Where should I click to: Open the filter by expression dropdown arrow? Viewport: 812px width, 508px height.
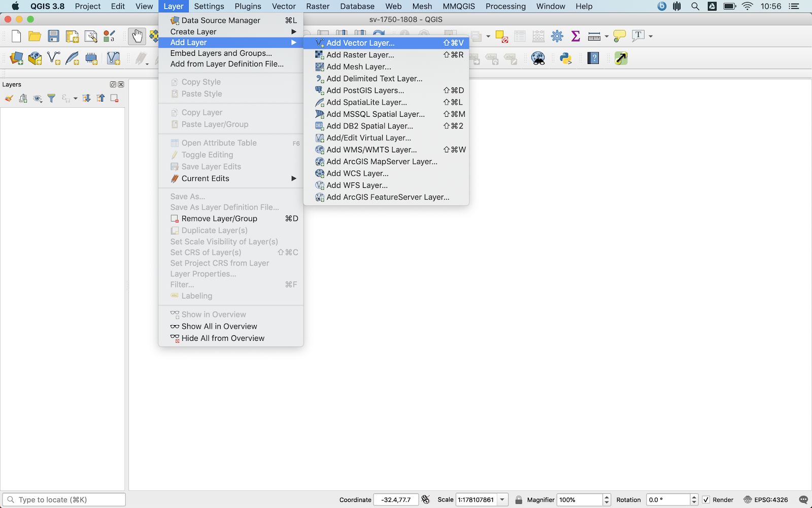coord(76,99)
